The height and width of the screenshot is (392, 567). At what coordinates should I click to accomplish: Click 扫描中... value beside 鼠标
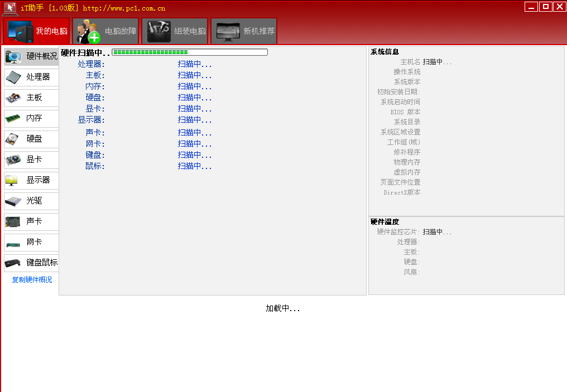point(195,167)
